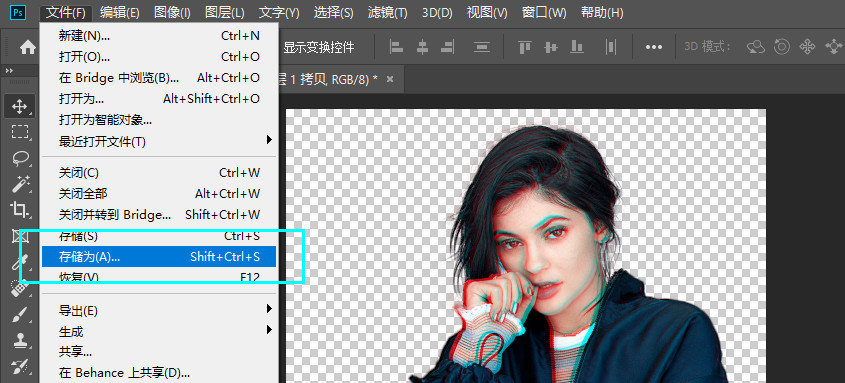Select the Spot Healing Brush tool
The width and height of the screenshot is (845, 383).
(x=19, y=289)
